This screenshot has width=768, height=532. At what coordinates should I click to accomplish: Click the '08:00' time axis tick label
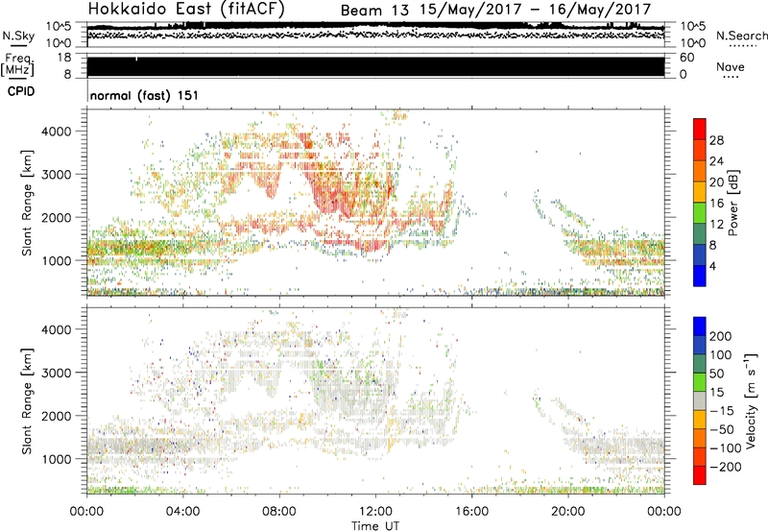coord(279,512)
